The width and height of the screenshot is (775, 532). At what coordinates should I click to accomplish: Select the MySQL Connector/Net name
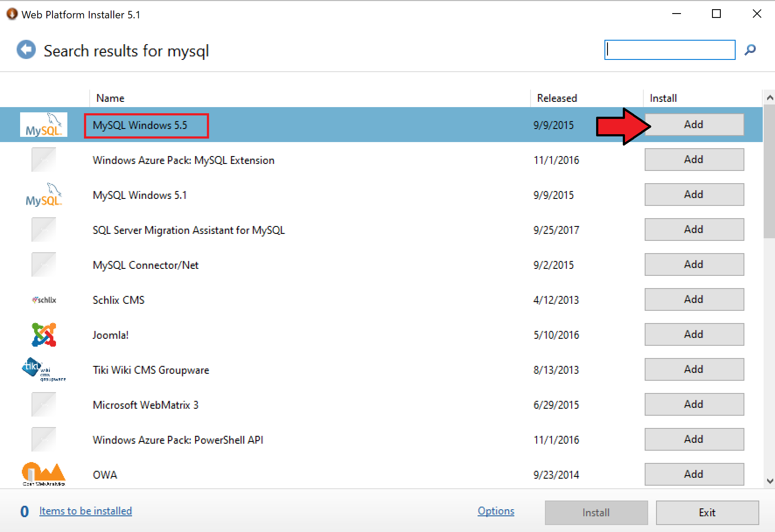pyautogui.click(x=146, y=265)
